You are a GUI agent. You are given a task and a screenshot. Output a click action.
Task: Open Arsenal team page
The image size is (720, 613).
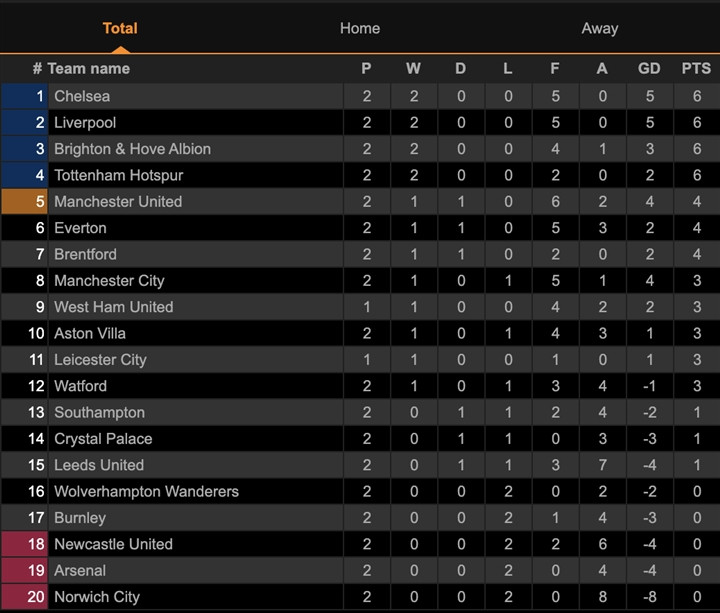tap(81, 570)
